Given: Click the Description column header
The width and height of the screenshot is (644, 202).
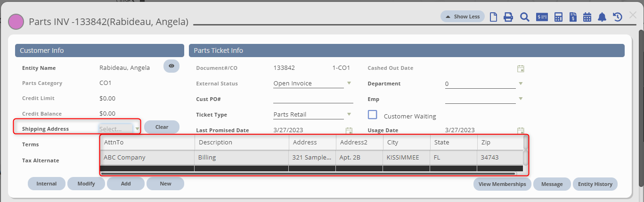Looking at the screenshot, I should point(242,142).
